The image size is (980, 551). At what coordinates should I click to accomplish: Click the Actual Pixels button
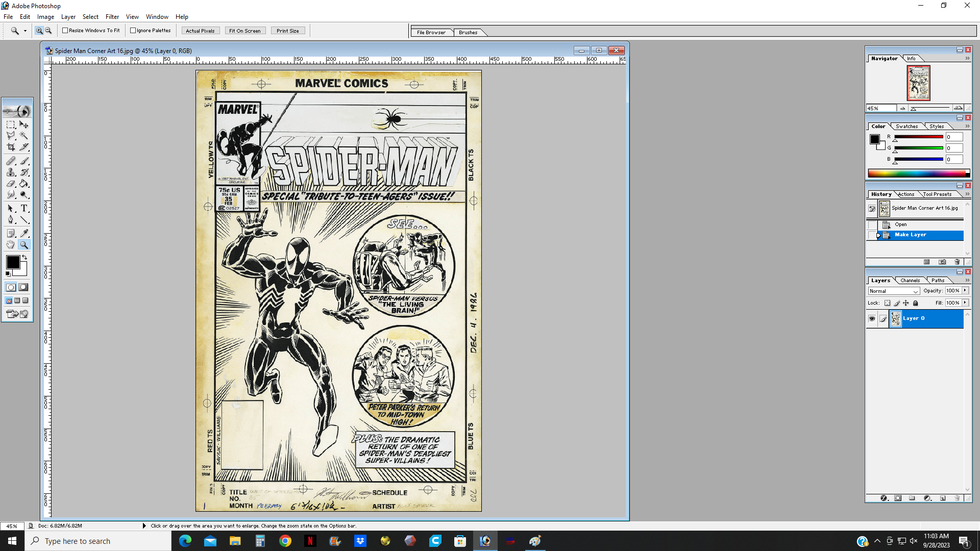[x=200, y=31]
